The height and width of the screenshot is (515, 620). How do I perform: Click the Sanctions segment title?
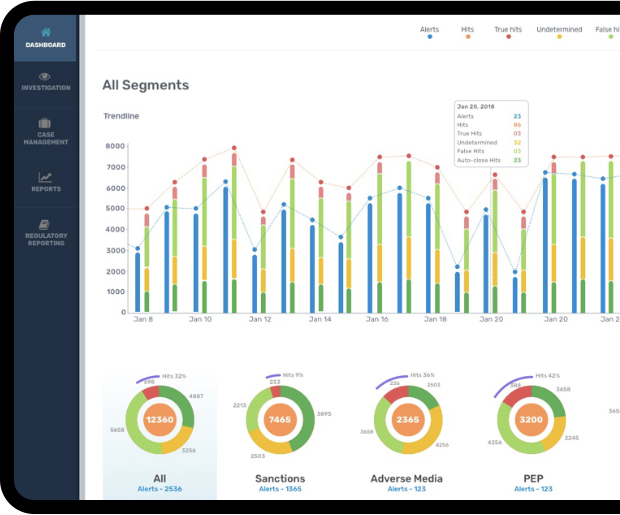[x=280, y=479]
